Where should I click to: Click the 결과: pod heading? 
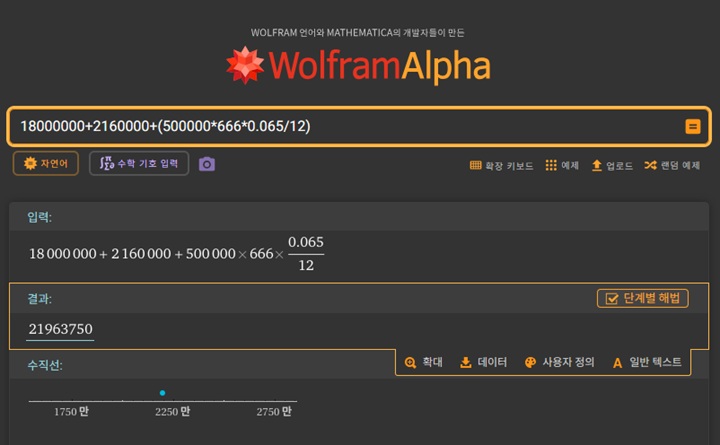[39, 299]
